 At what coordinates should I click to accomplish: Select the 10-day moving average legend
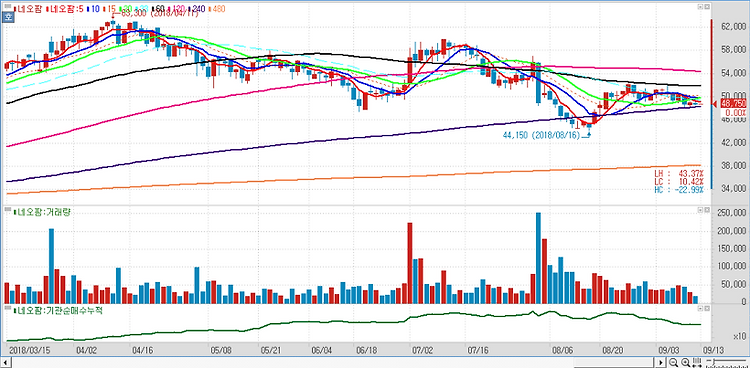(93, 9)
